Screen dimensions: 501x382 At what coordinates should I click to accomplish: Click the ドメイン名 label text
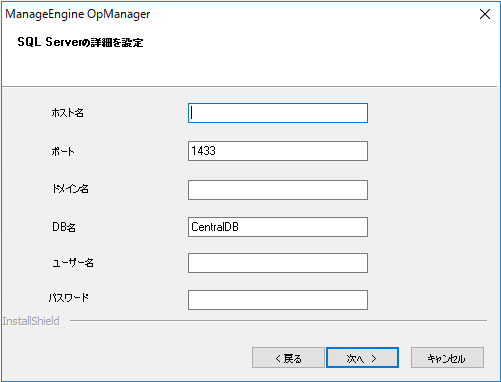pyautogui.click(x=70, y=189)
